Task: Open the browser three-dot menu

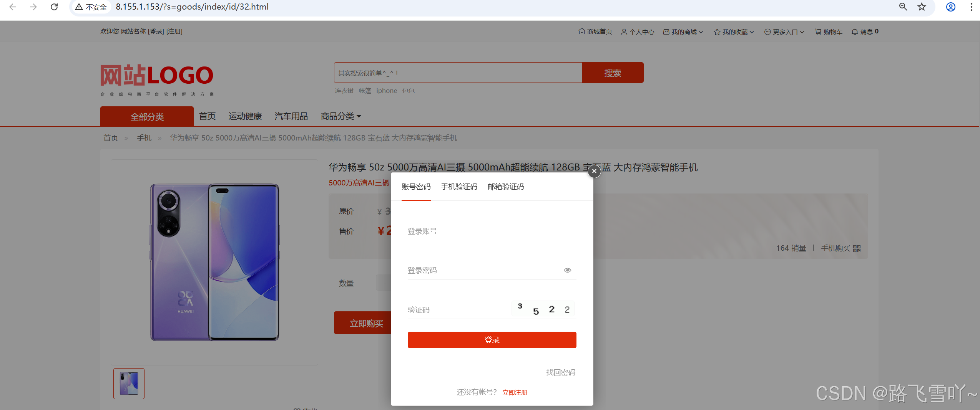Action: [971, 7]
